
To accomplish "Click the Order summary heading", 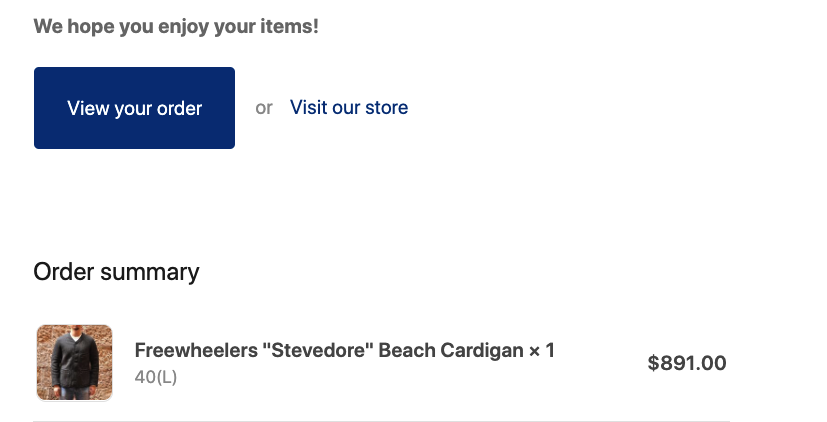I will tap(116, 272).
